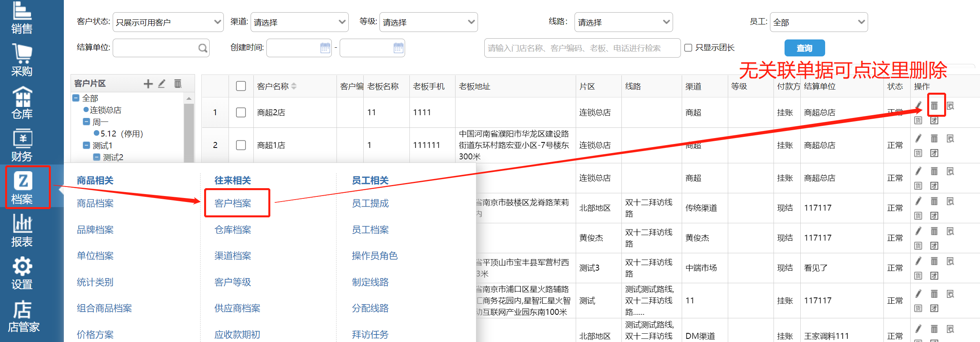The image size is (980, 342).
Task: Sort the table by 客户名称
Action: tap(294, 86)
